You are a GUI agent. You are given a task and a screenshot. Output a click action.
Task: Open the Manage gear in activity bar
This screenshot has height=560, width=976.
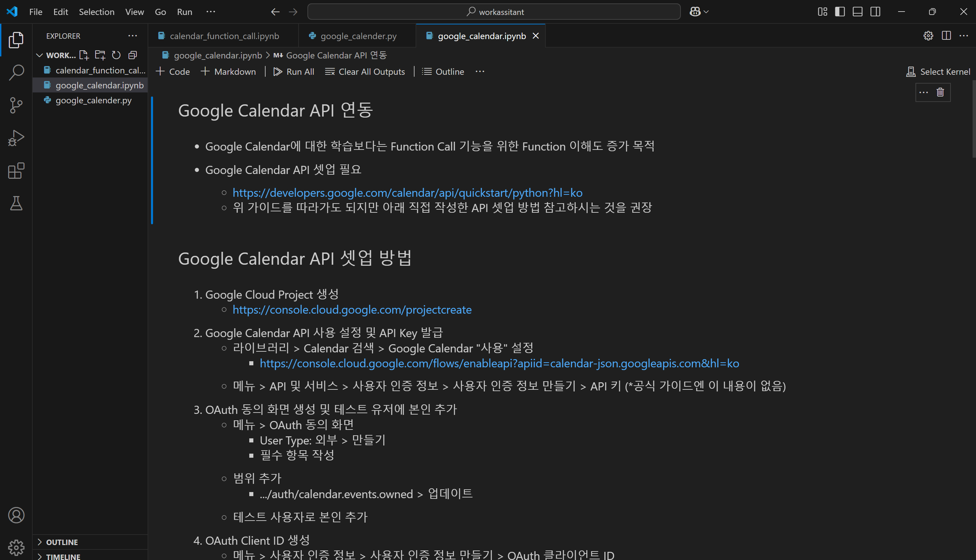click(x=16, y=547)
